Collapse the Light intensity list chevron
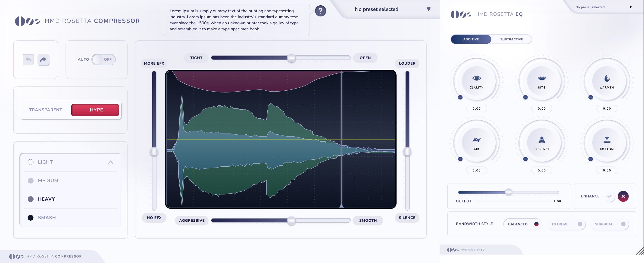The width and height of the screenshot is (644, 263). tap(110, 162)
